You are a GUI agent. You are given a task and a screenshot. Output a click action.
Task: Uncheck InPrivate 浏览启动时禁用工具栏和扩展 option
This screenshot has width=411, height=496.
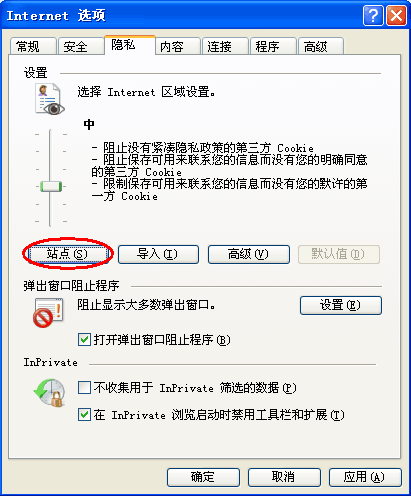[84, 415]
